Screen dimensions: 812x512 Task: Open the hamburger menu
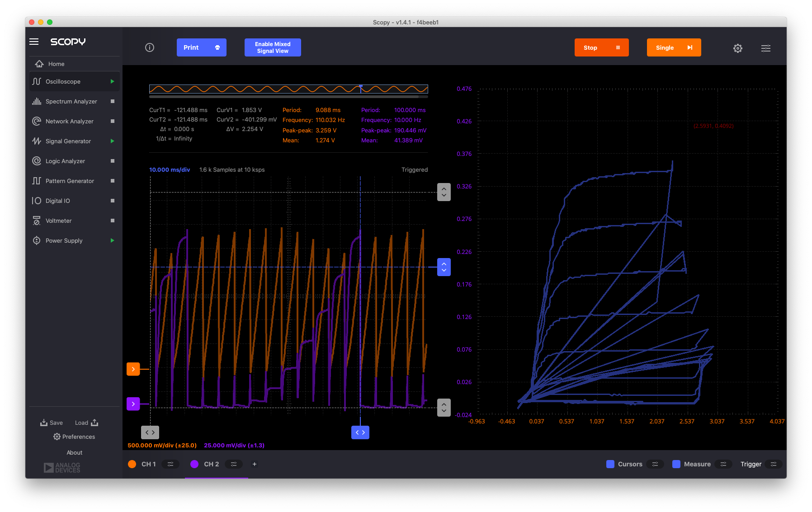click(x=34, y=42)
